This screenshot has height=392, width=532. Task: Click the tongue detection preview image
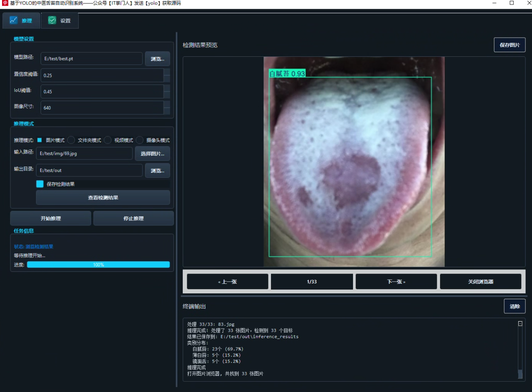[x=354, y=162]
